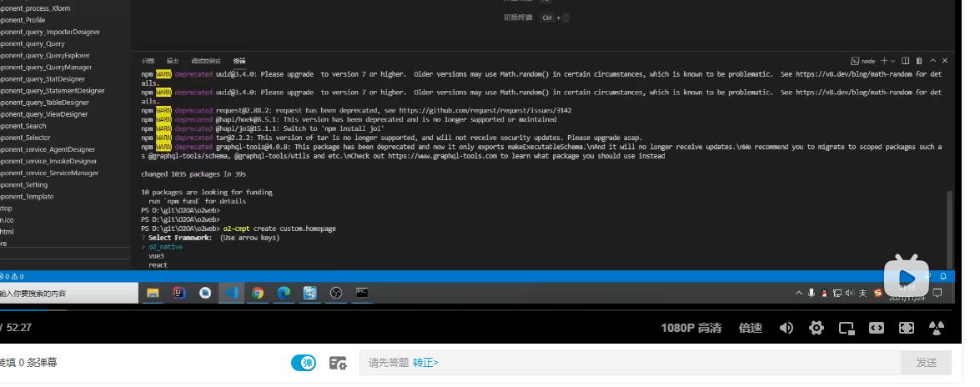Add new terminal with the plus icon
The height and width of the screenshot is (387, 980).
884,61
